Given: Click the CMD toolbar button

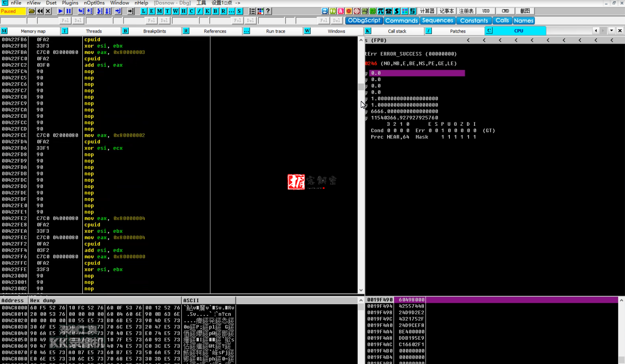Looking at the screenshot, I should point(505,11).
